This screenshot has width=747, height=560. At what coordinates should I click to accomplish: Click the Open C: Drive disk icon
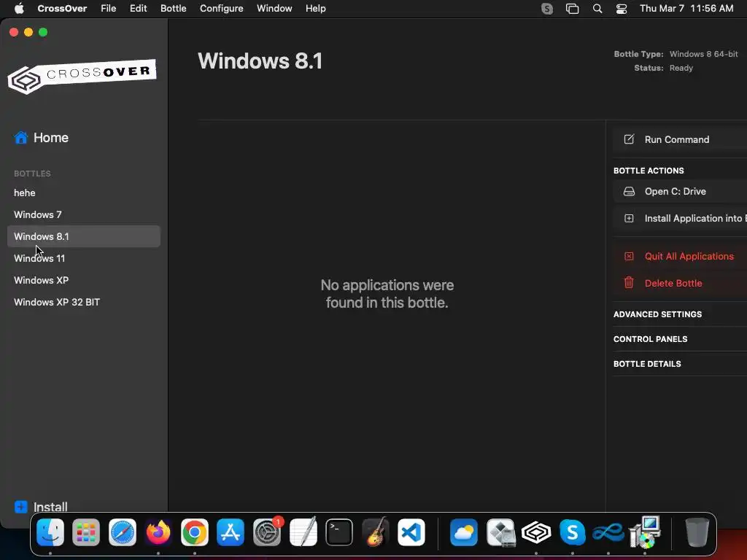coord(629,192)
